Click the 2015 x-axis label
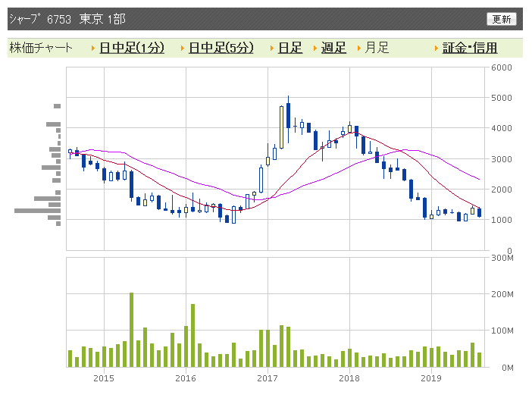Screen dimensions: 532x398 pos(104,378)
